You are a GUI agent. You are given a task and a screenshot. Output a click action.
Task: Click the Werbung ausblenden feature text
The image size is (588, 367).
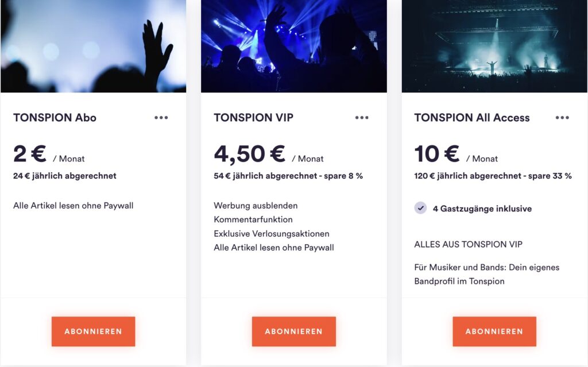(256, 206)
